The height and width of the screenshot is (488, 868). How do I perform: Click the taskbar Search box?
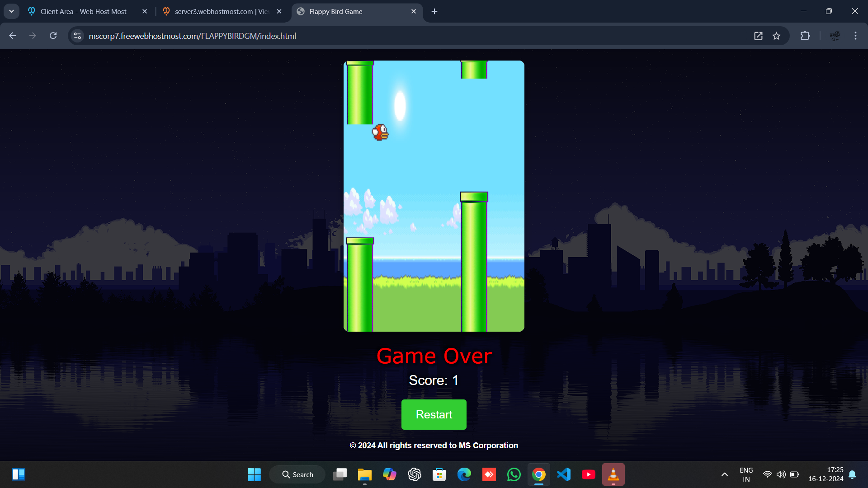(x=297, y=474)
